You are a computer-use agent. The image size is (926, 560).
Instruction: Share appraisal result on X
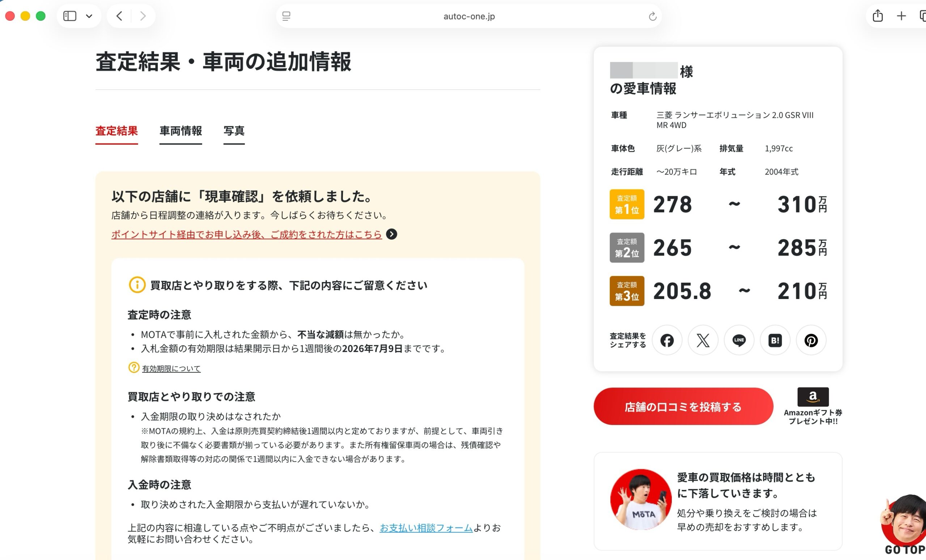pos(703,341)
